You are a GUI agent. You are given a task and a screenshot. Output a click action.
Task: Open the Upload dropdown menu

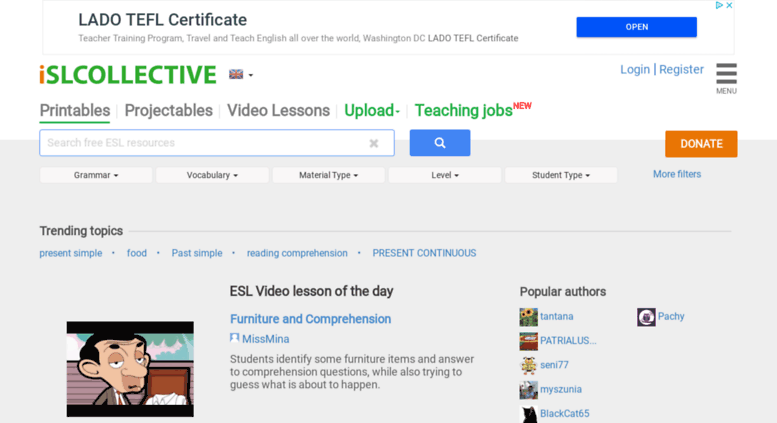click(x=372, y=110)
